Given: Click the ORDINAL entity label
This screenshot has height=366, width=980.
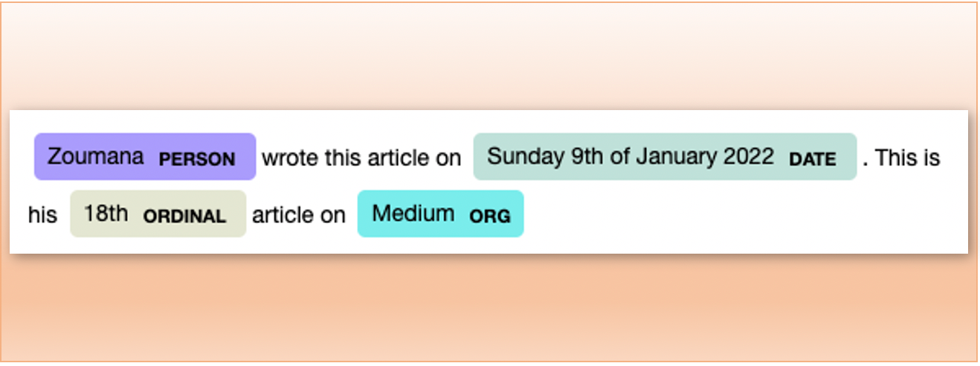Looking at the screenshot, I should (x=184, y=216).
